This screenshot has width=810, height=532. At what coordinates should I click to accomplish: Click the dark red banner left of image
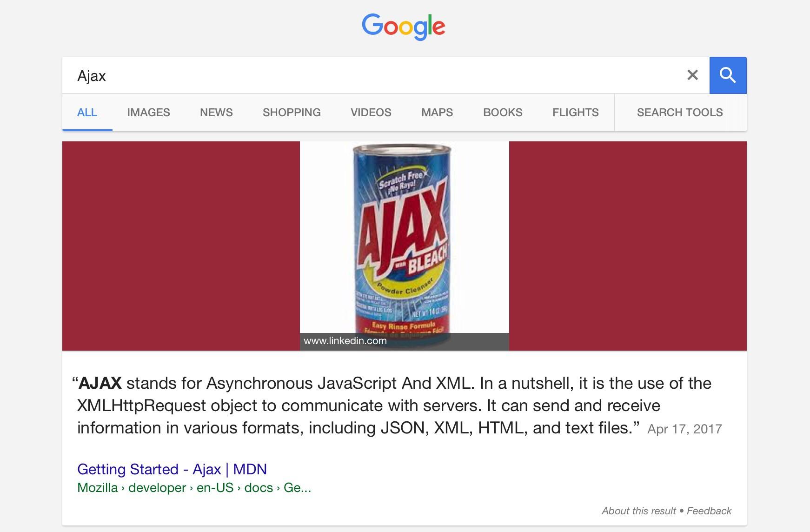181,246
